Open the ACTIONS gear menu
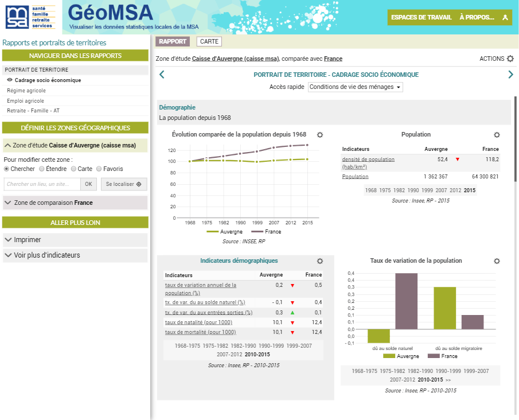Viewport: 519px width, 420px height. pyautogui.click(x=510, y=59)
